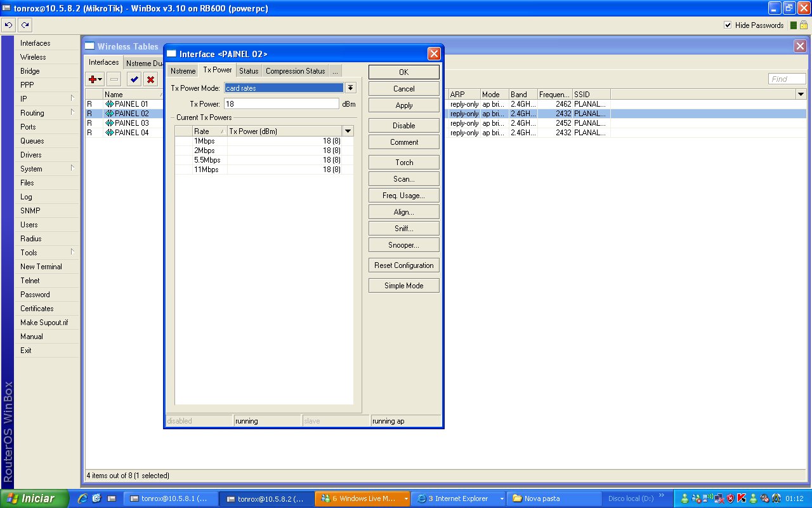This screenshot has width=812, height=508.
Task: Click the Freq. Usage... button
Action: click(x=404, y=195)
